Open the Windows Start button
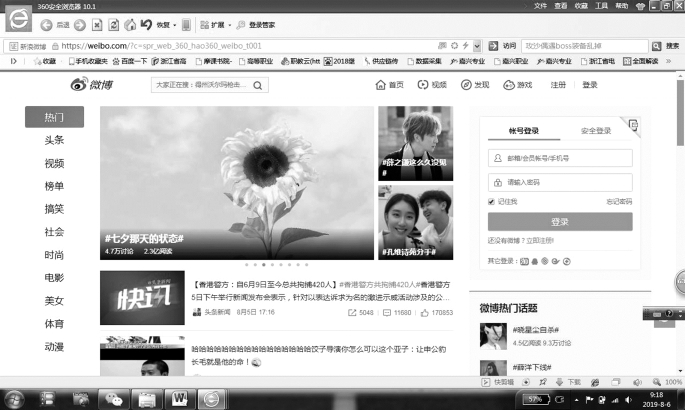 (14, 399)
